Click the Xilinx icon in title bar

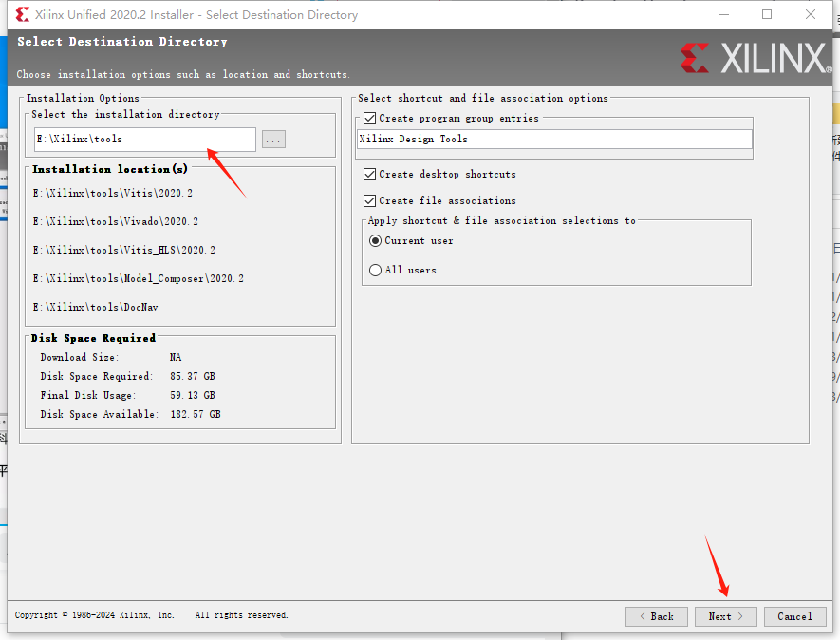click(23, 14)
